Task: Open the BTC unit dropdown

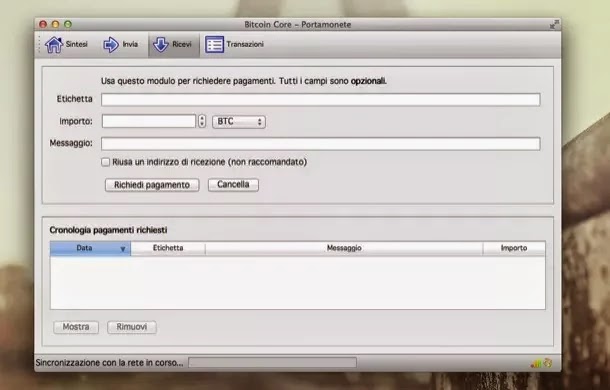Action: pos(239,121)
